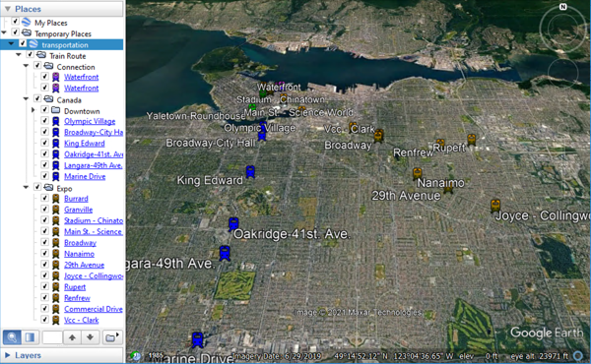Click the Main St. - Science link in list
Screen dimensions: 591x364
(94, 231)
